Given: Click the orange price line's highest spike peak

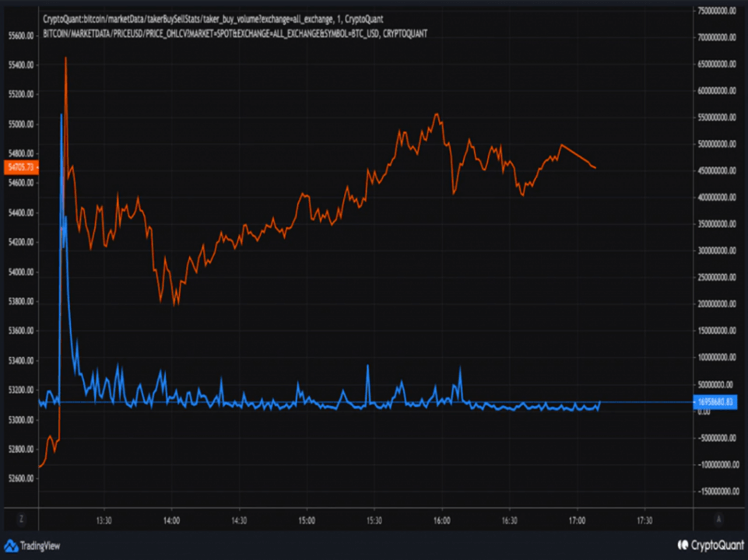Looking at the screenshot, I should click(x=65, y=58).
